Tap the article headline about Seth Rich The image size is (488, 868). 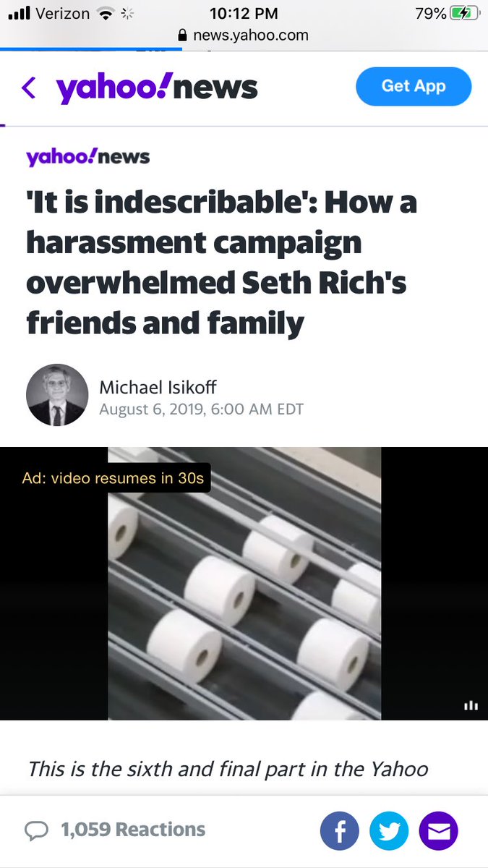click(x=221, y=263)
